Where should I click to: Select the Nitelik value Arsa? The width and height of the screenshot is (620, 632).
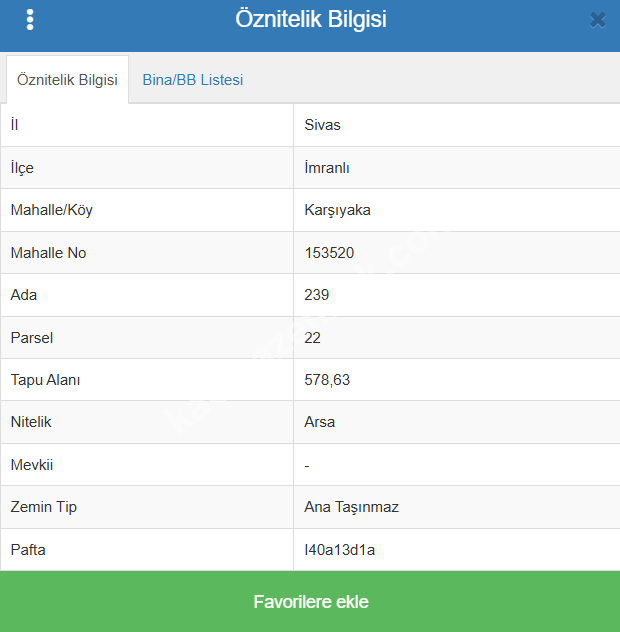pyautogui.click(x=320, y=422)
